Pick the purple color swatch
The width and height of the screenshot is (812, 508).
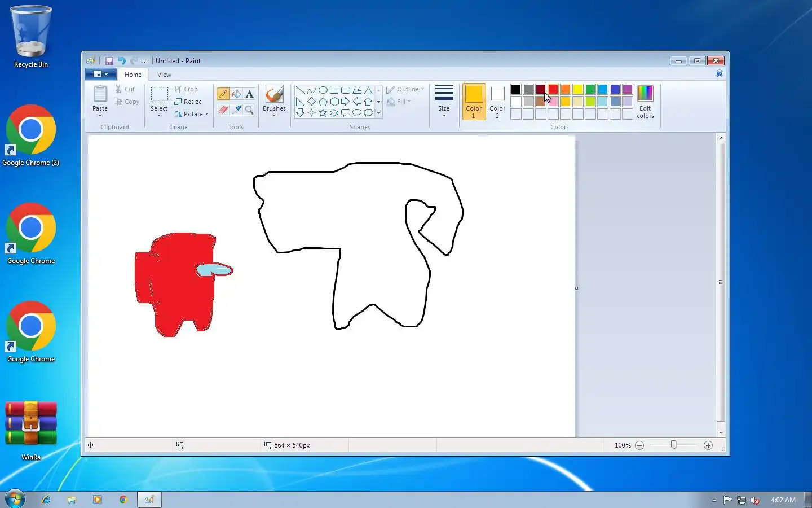[x=628, y=89]
